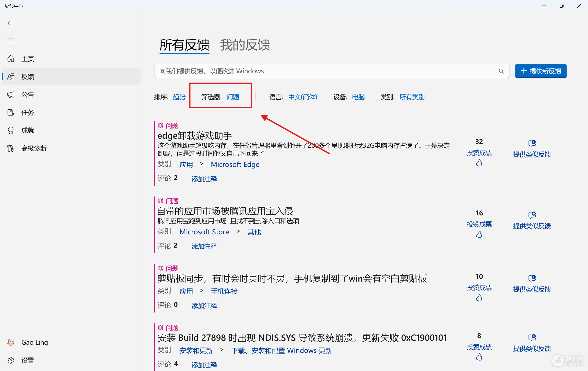
Task: Click 投赞成票 for 自带的应用市场 item
Action: [x=479, y=224]
